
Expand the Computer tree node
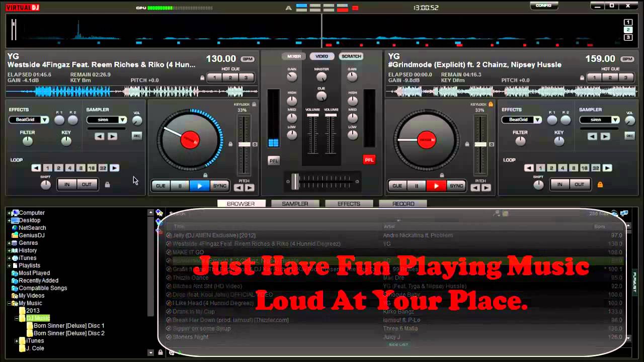(x=9, y=213)
